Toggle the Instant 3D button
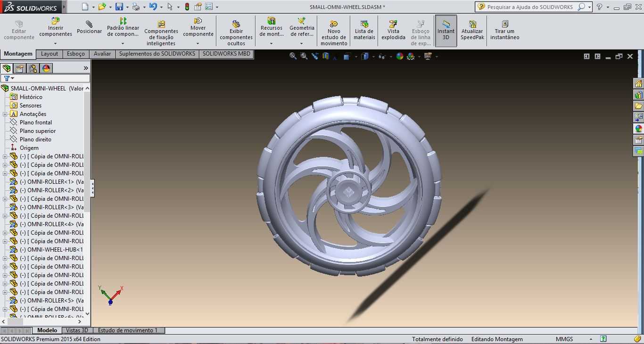The image size is (644, 344). 446,31
